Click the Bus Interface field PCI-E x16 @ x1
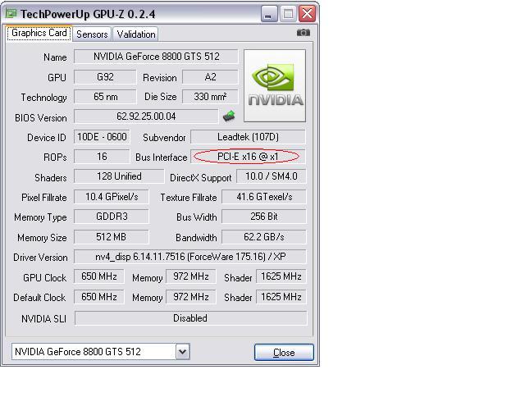The width and height of the screenshot is (525, 420). coord(248,157)
